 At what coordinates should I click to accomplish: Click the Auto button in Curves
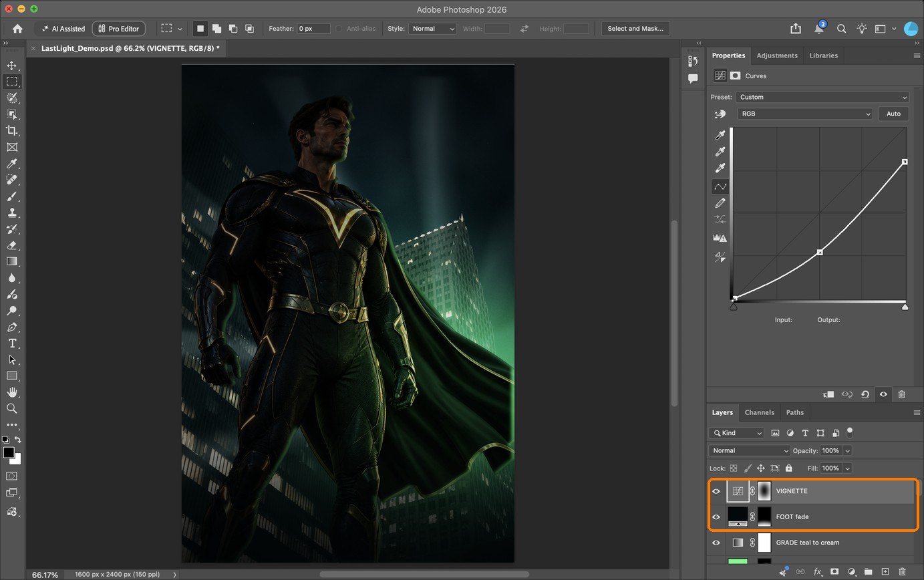click(893, 114)
